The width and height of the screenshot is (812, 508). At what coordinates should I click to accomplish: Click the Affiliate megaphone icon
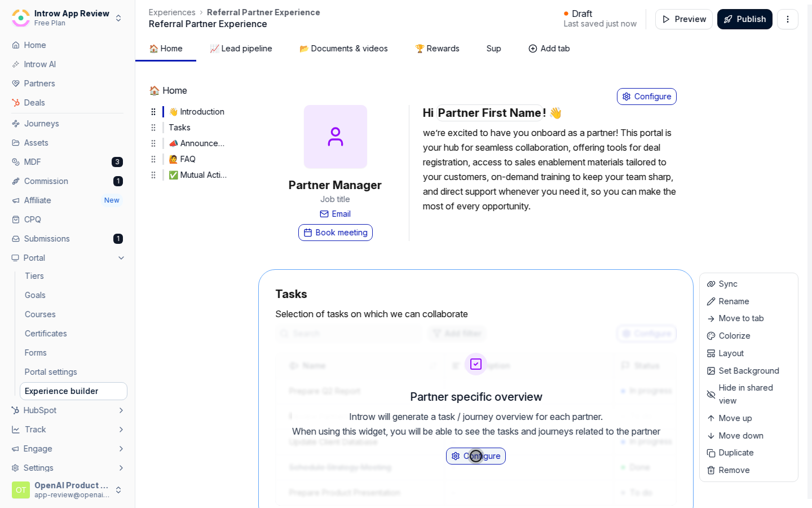tap(16, 200)
